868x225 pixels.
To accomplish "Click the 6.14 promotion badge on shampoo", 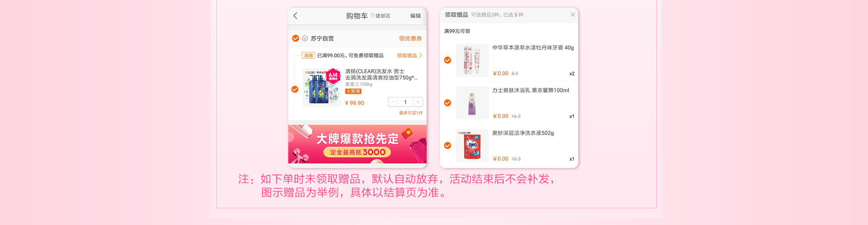I will pyautogui.click(x=333, y=75).
